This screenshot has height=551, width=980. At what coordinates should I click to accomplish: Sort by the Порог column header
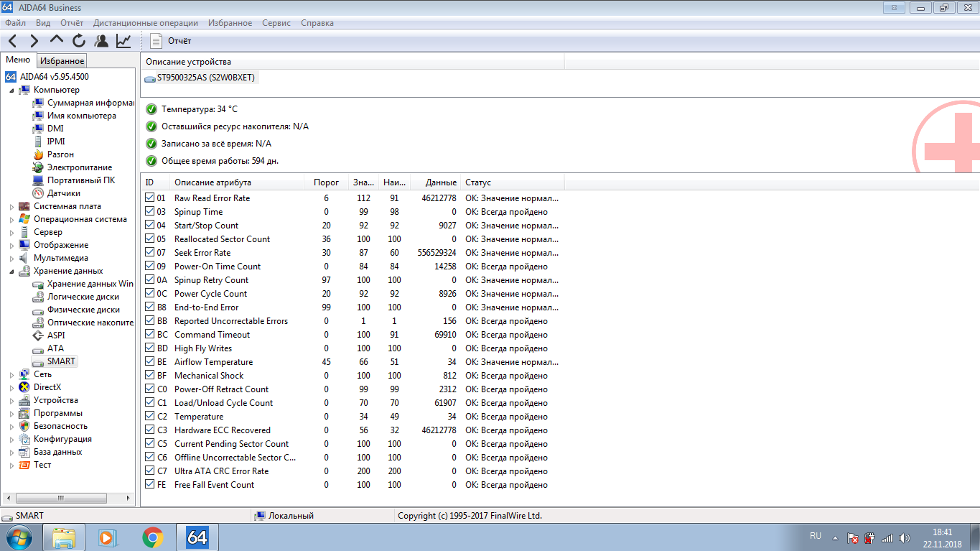point(327,182)
